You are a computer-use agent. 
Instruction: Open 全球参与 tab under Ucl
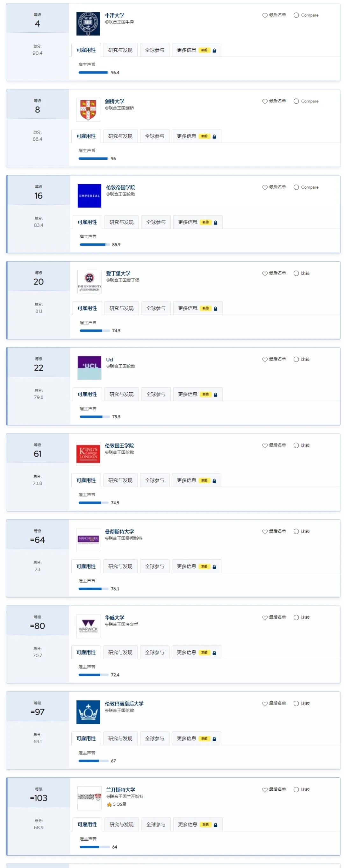[x=156, y=394]
